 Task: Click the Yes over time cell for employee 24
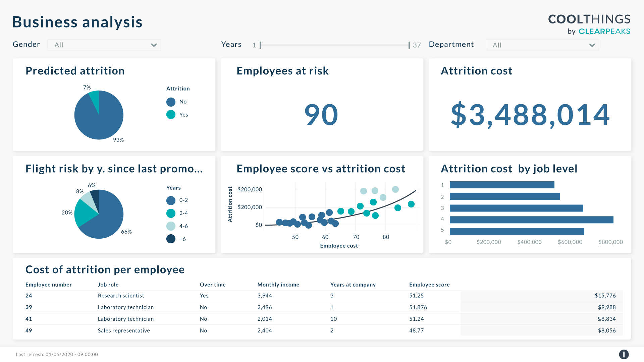pos(204,296)
